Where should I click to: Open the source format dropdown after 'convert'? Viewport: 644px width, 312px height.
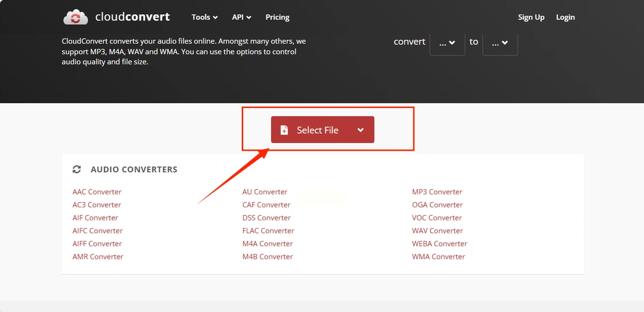coord(447,43)
